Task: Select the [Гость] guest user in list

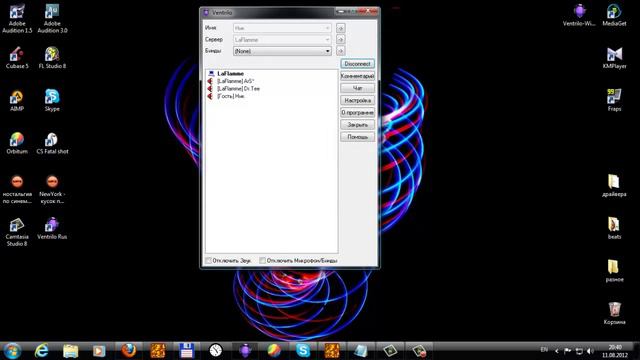Action: [x=231, y=96]
